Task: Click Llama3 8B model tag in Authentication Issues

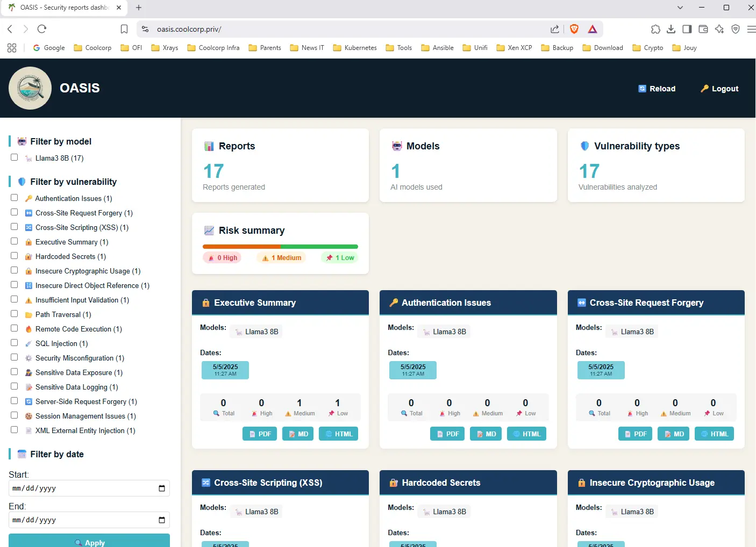Action: 444,332
